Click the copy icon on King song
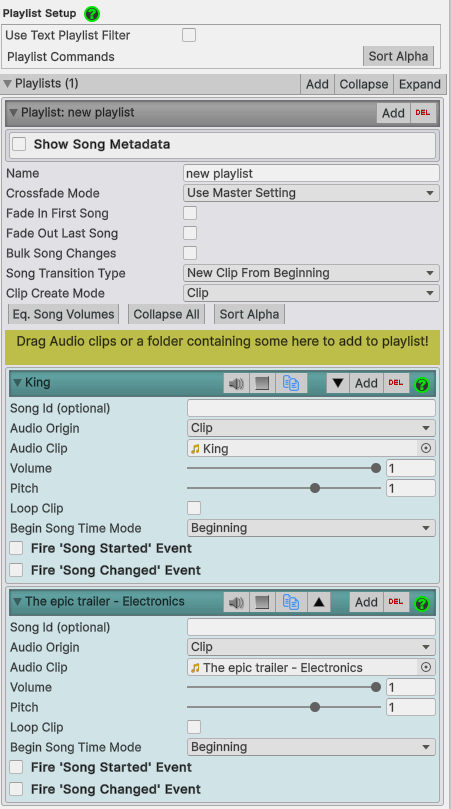The image size is (451, 809). point(291,383)
